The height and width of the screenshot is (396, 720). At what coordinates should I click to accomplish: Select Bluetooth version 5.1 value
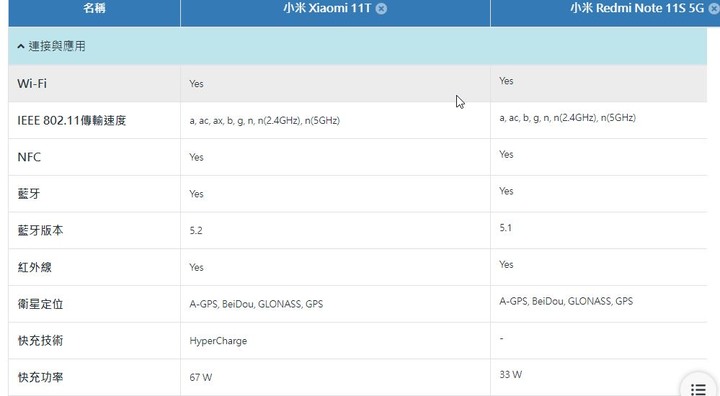(506, 228)
